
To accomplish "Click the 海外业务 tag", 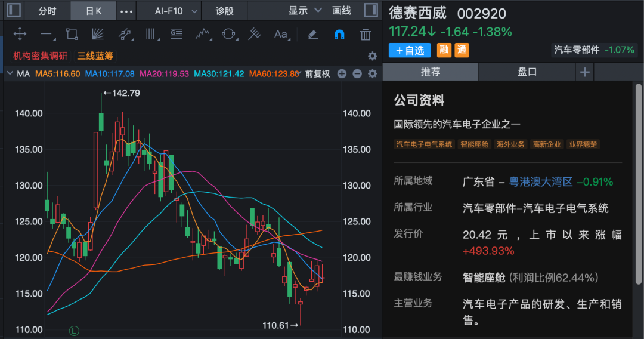I will point(510,144).
